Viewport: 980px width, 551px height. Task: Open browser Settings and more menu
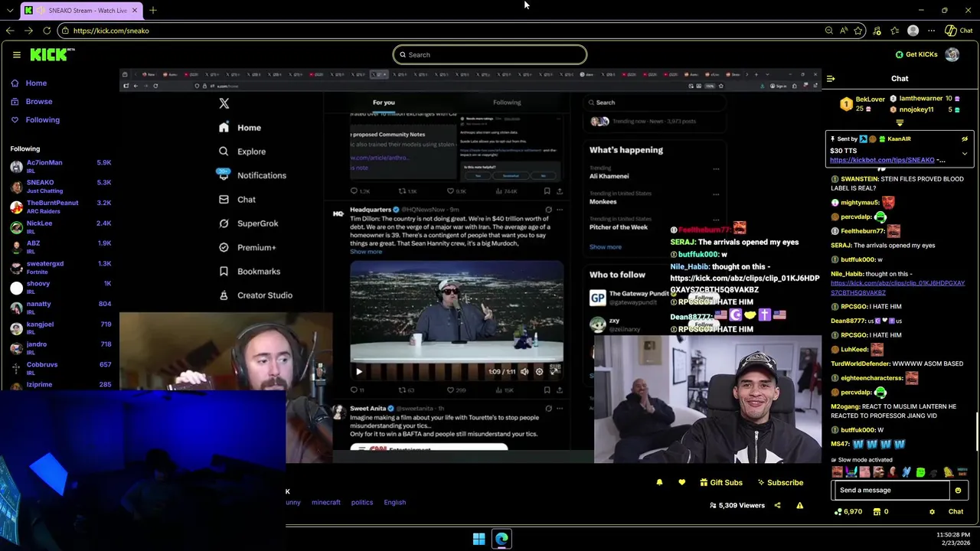click(931, 31)
